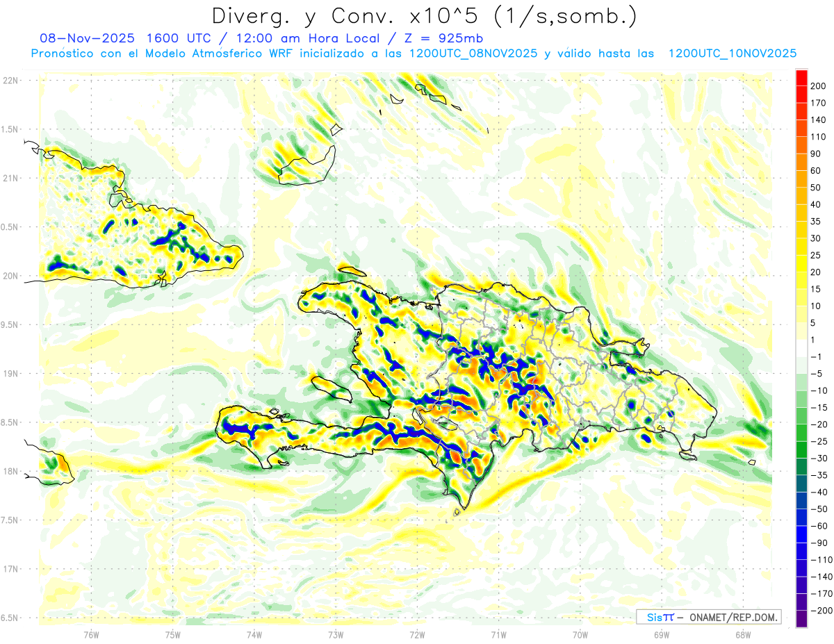This screenshot has width=834, height=644.
Task: Click the '68W' longitude label
Action: click(742, 635)
